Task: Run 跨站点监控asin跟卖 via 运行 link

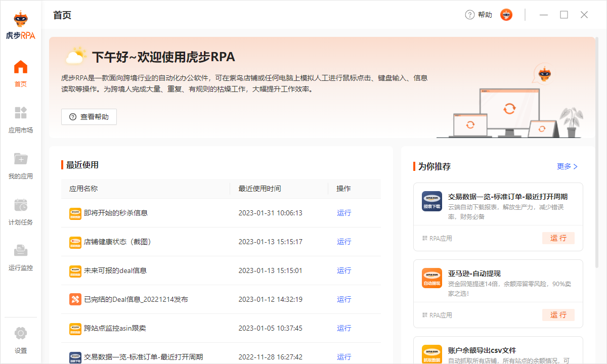Action: click(344, 328)
